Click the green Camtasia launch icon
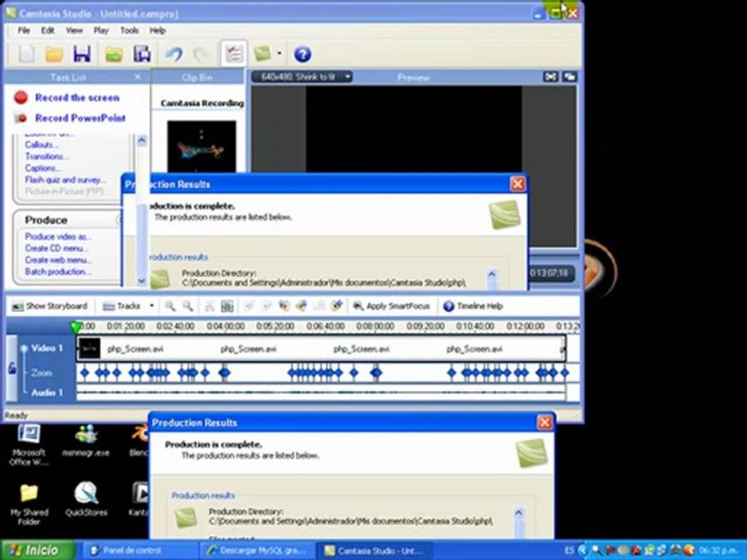This screenshot has width=747, height=560. (262, 54)
